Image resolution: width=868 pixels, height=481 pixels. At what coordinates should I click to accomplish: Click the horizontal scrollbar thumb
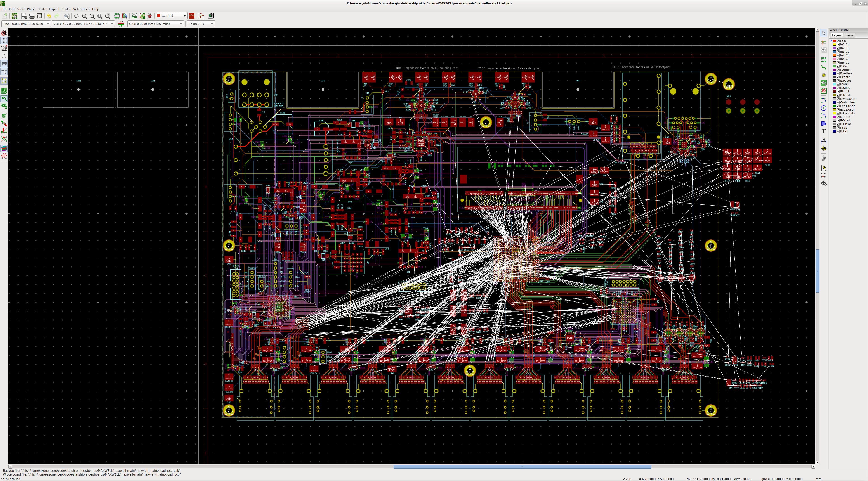[522, 467]
